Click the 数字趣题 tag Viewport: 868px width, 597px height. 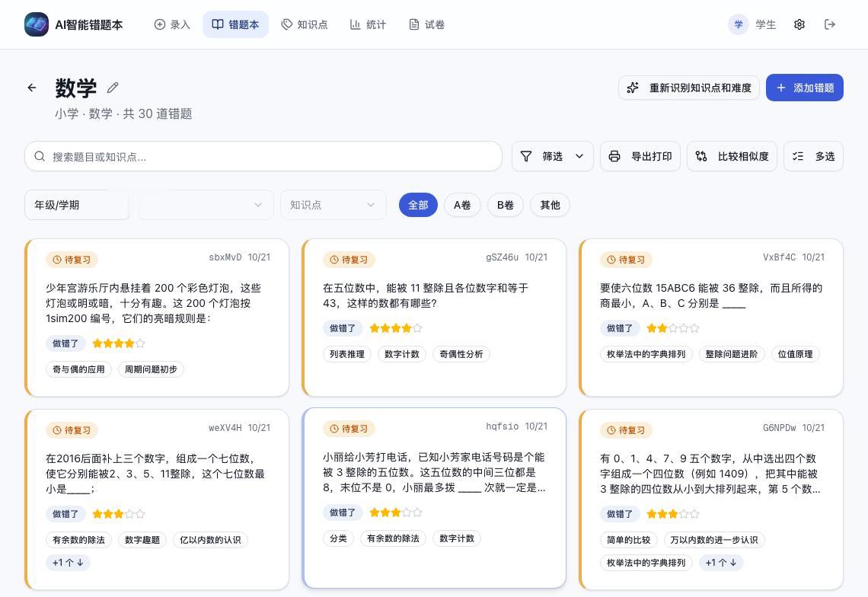pyautogui.click(x=142, y=539)
